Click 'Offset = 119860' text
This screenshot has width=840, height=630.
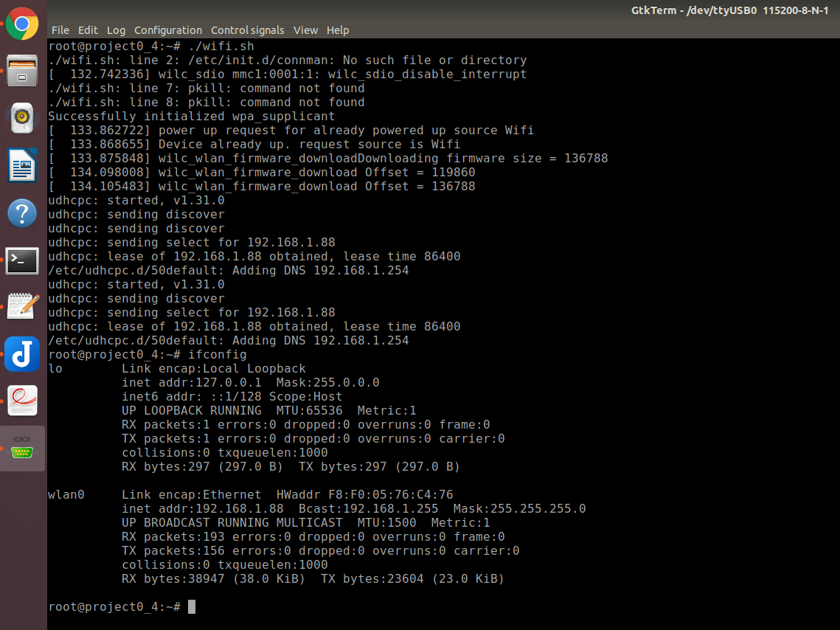click(x=420, y=172)
